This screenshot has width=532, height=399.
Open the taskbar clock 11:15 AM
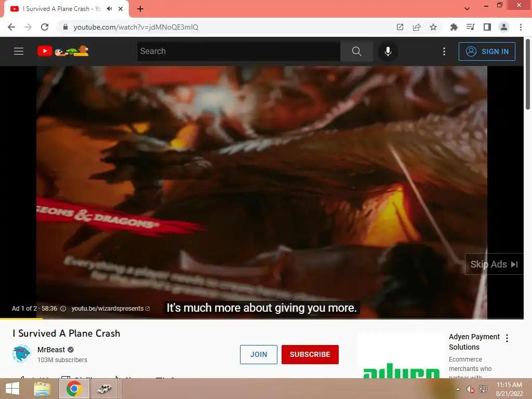point(509,389)
